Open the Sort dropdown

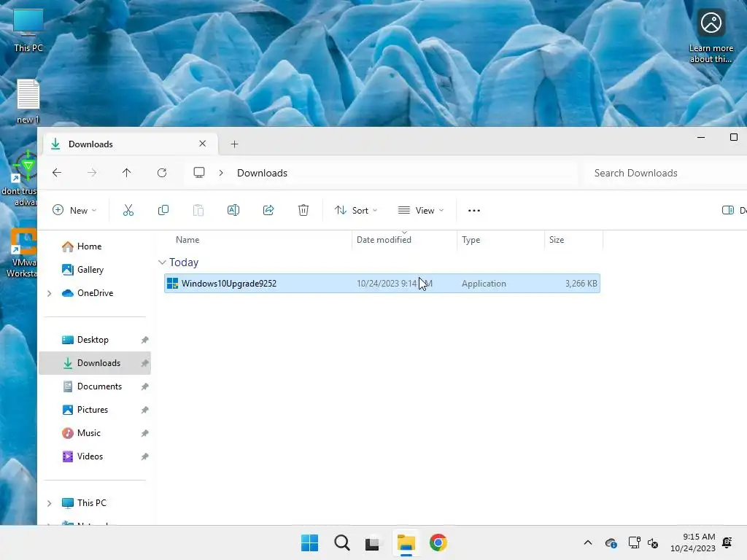tap(356, 210)
